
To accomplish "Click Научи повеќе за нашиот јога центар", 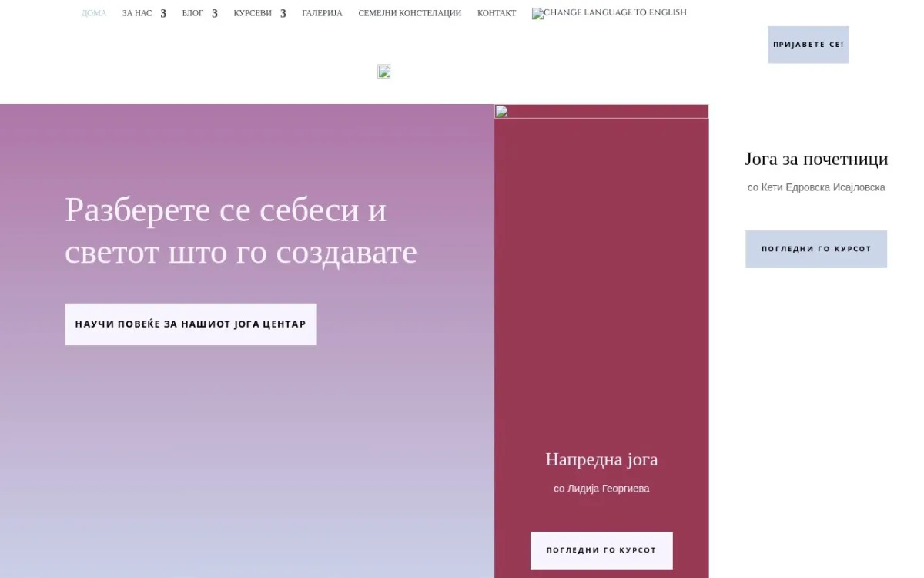I will coord(190,324).
